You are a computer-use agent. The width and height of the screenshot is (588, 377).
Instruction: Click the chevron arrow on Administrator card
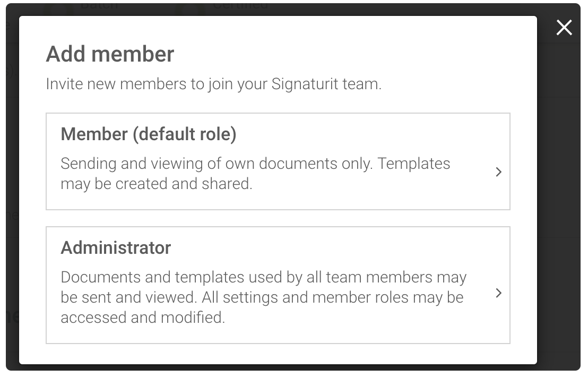pyautogui.click(x=498, y=293)
